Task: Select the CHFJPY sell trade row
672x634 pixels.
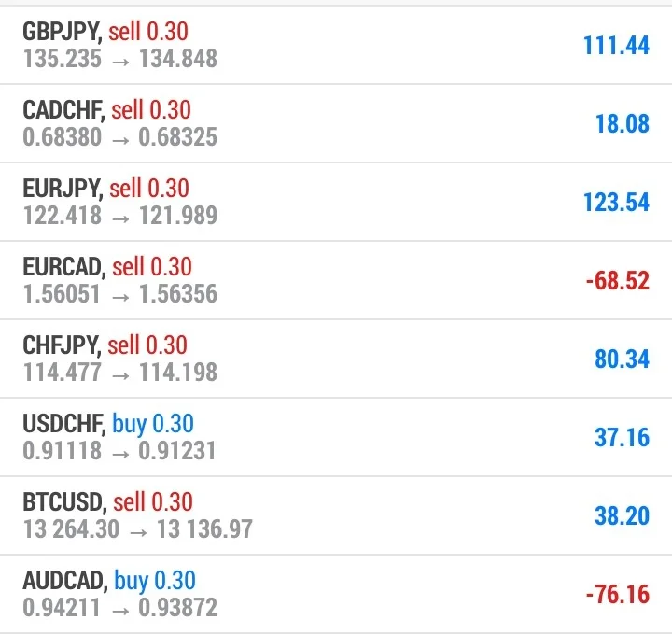Action: (x=336, y=359)
